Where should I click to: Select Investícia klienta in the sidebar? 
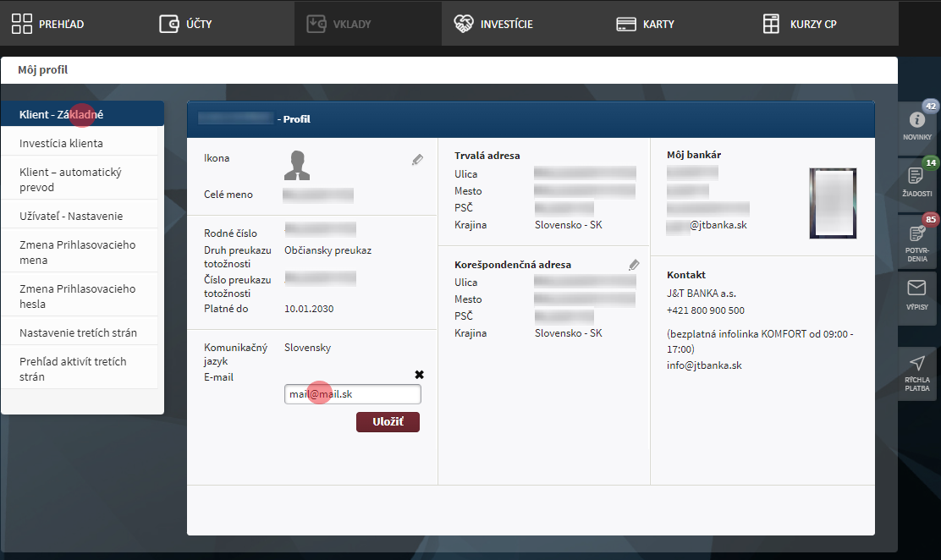[x=61, y=143]
